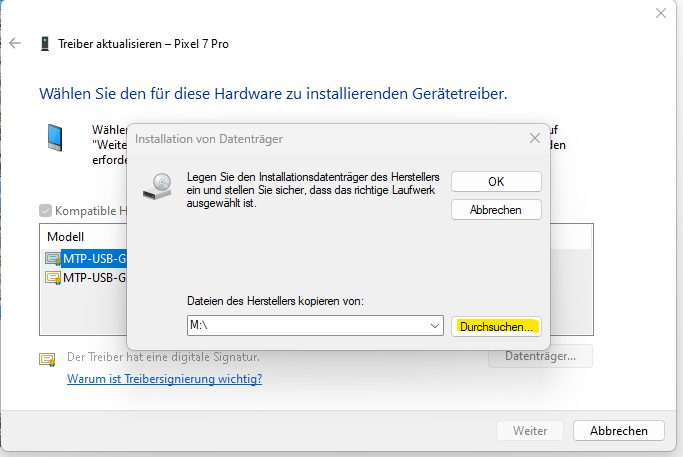The width and height of the screenshot is (683, 457).
Task: Click the phone device icon below heading
Action: (55, 137)
